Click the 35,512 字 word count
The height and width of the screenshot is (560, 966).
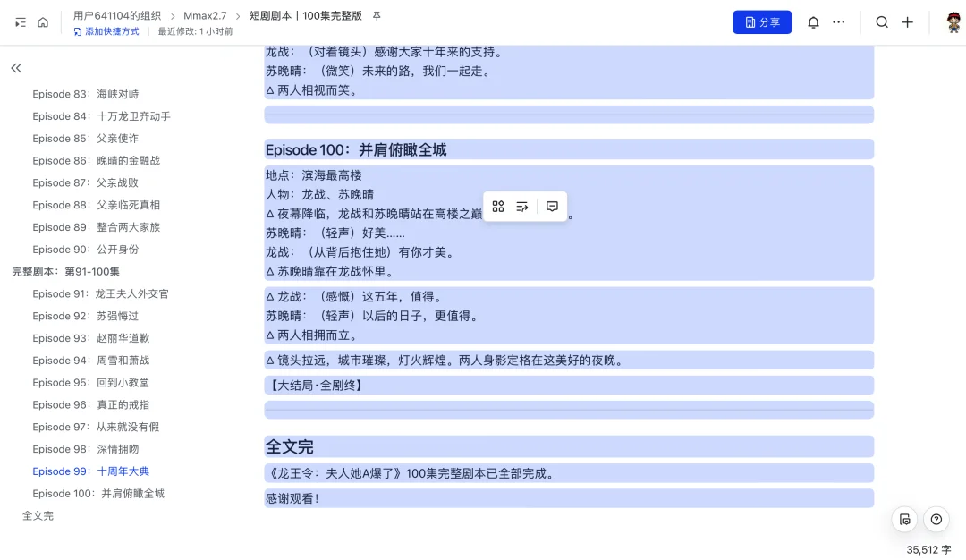point(928,550)
